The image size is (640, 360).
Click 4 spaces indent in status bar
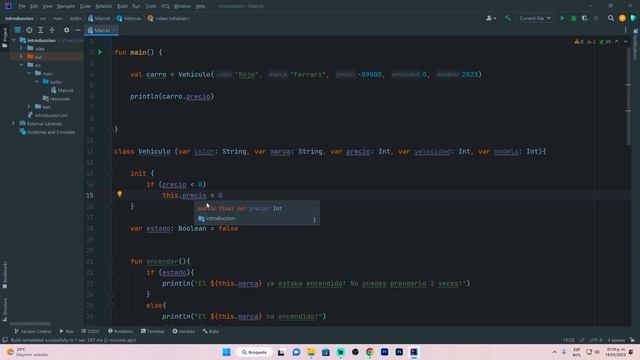pos(616,340)
